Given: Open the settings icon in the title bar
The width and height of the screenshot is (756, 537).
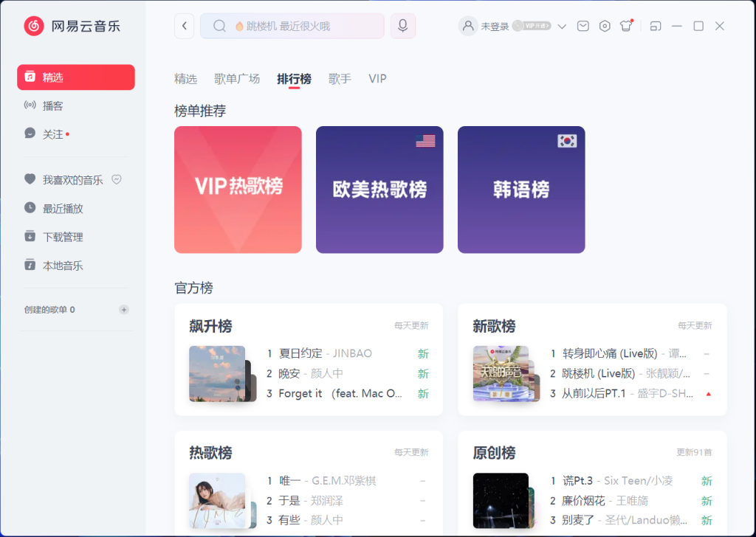Looking at the screenshot, I should [604, 25].
